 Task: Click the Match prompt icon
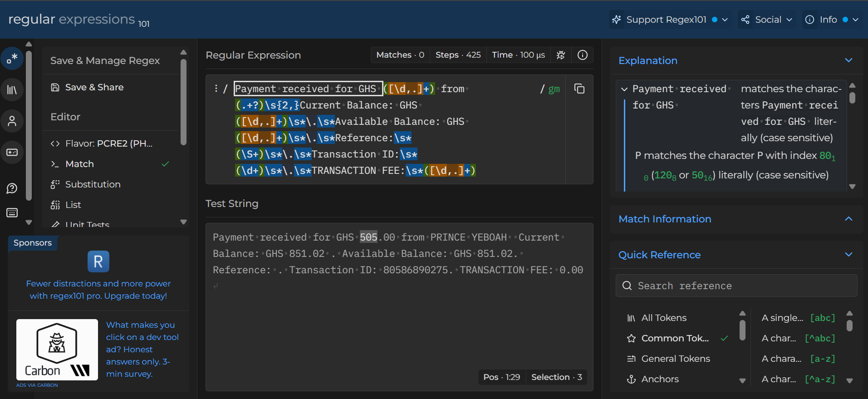[55, 164]
